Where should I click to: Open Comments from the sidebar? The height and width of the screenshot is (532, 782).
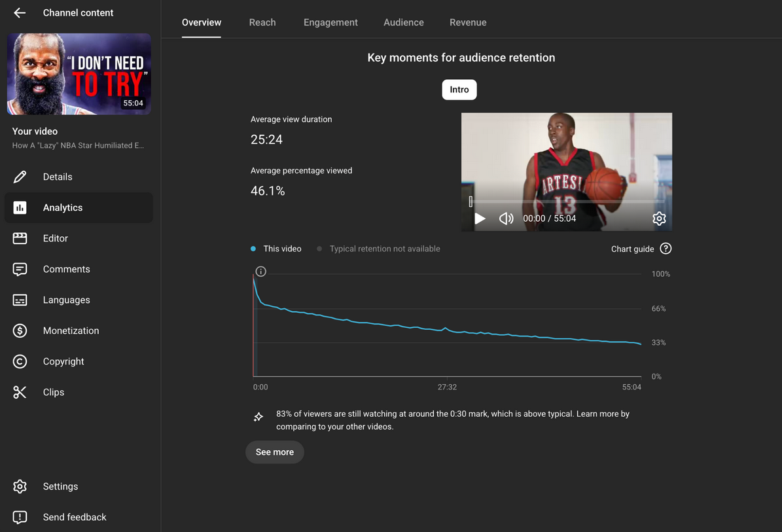click(79, 269)
